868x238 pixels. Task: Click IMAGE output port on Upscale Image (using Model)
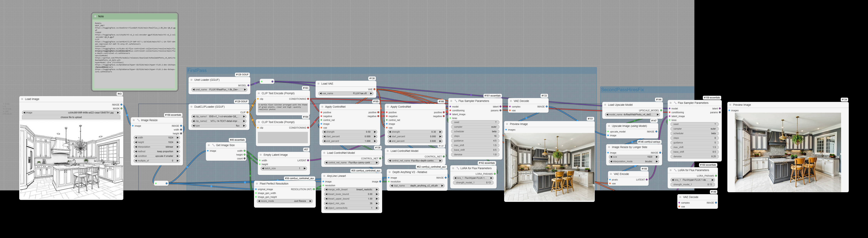click(656, 132)
